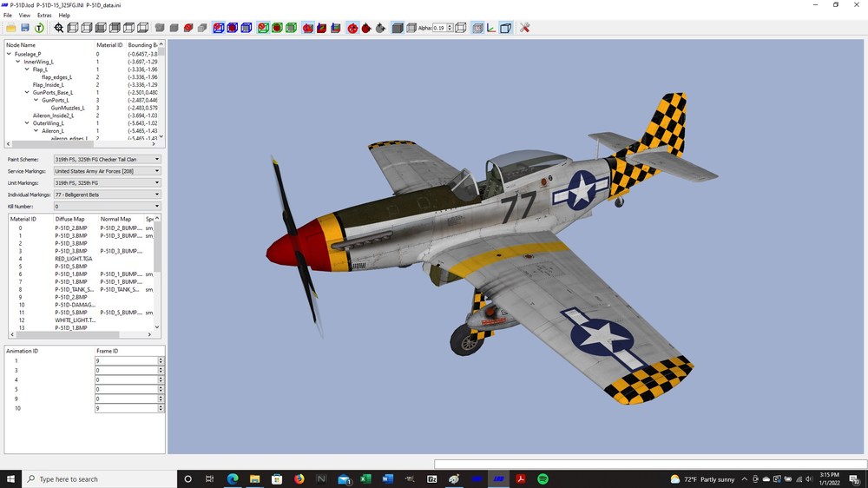Toggle the blue box with red-sphere cube
This screenshot has width=868, height=488.
pyautogui.click(x=219, y=28)
